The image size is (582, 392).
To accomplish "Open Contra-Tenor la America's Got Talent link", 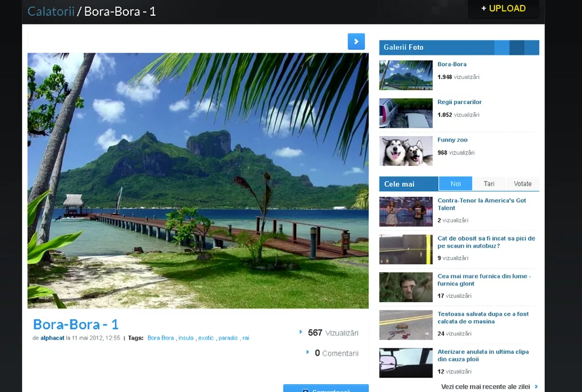I will 482,204.
